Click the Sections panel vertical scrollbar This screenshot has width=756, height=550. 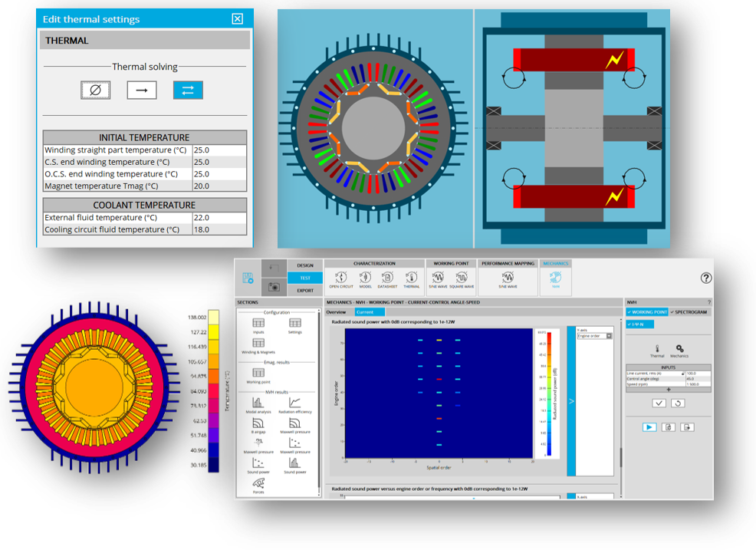(x=319, y=403)
